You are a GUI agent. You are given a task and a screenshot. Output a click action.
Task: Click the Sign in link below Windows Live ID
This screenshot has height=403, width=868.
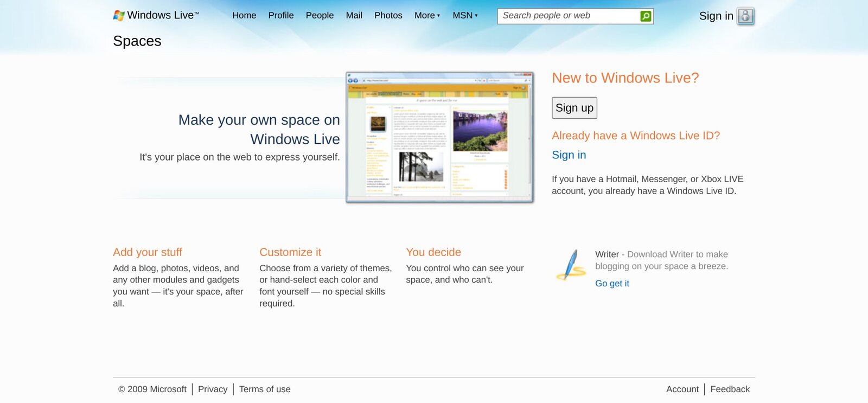569,155
